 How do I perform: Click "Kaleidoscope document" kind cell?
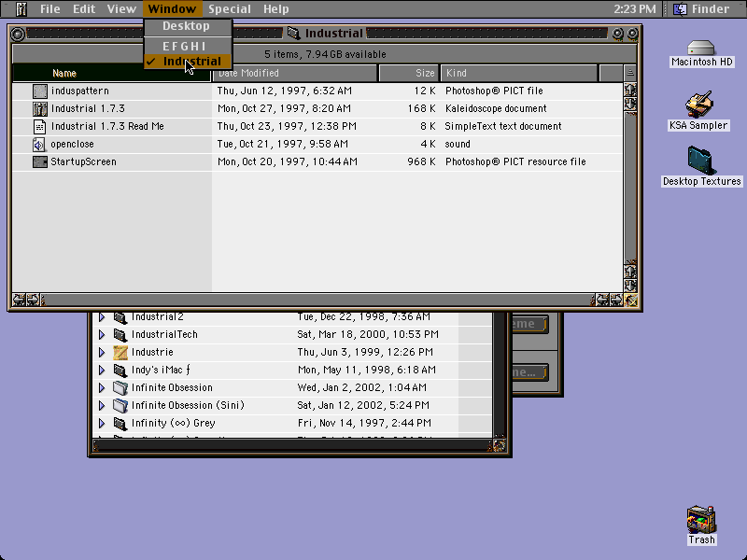coord(496,108)
